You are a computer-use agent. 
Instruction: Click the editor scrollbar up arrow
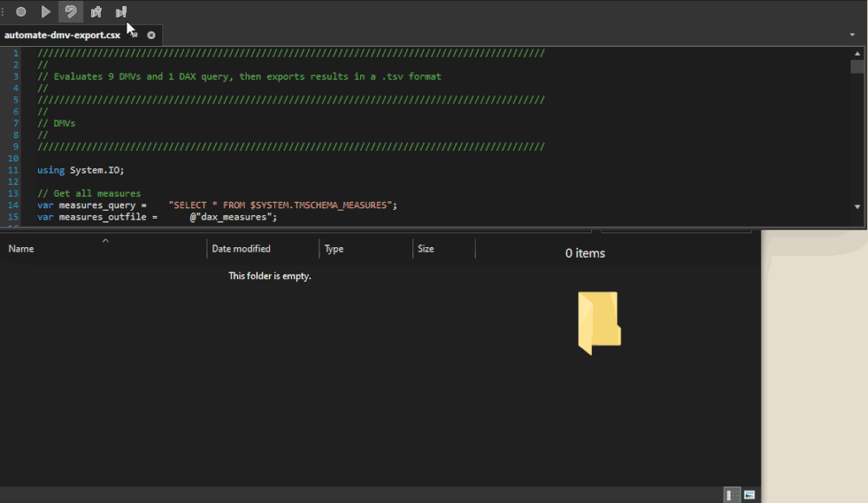coord(858,53)
